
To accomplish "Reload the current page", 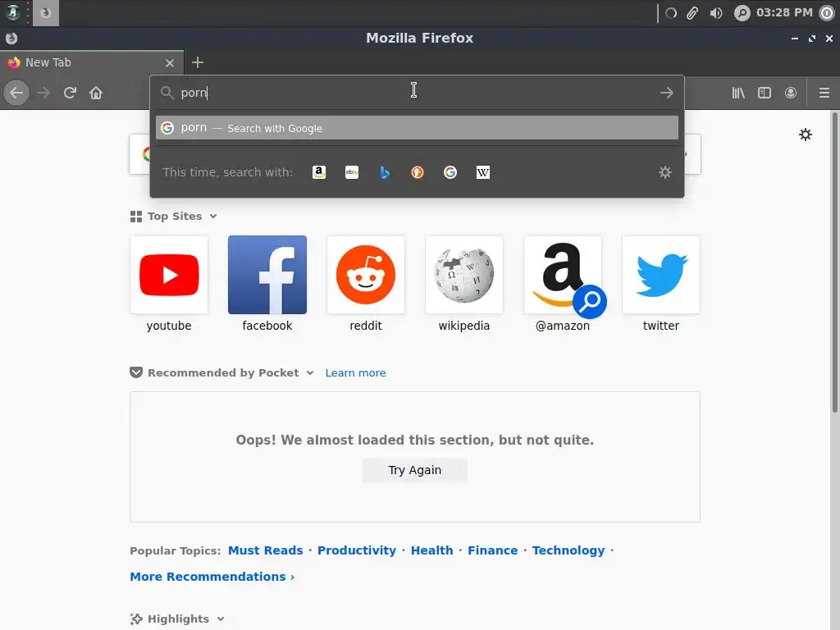I will coord(70,93).
